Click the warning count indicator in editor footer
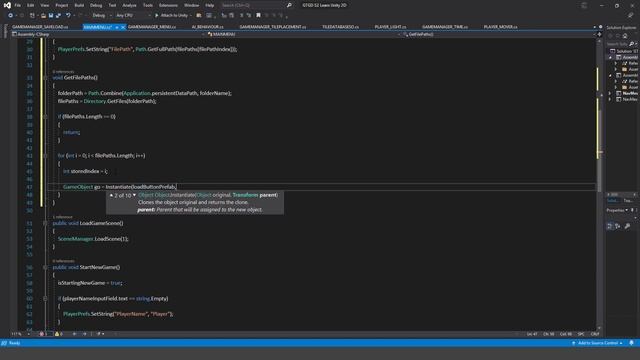Image resolution: width=640 pixels, height=360 pixels. click(59, 334)
